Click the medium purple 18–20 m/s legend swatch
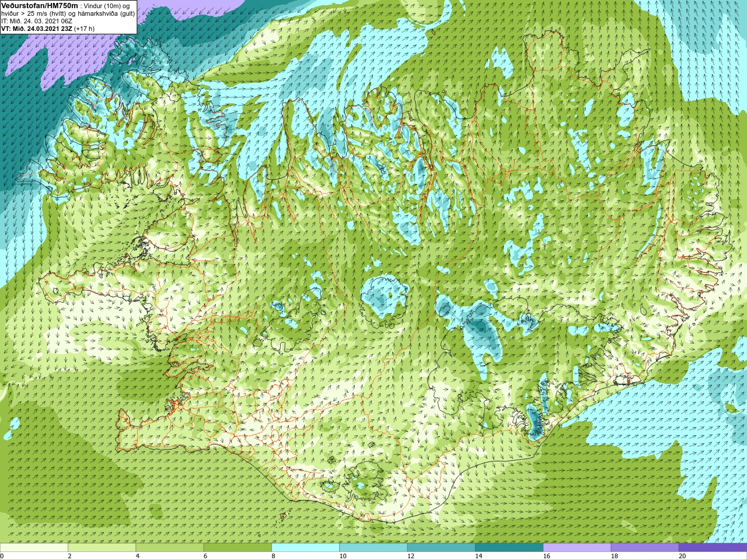Image resolution: width=747 pixels, height=560 pixels. [x=645, y=547]
